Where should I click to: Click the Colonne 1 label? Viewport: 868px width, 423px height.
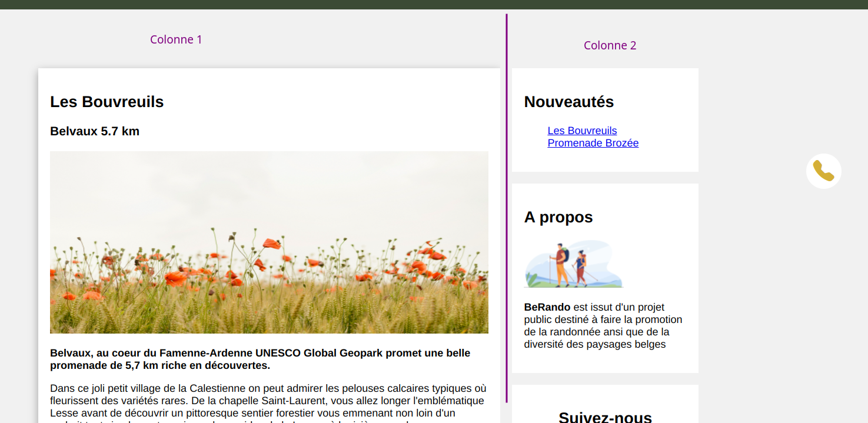(x=176, y=39)
